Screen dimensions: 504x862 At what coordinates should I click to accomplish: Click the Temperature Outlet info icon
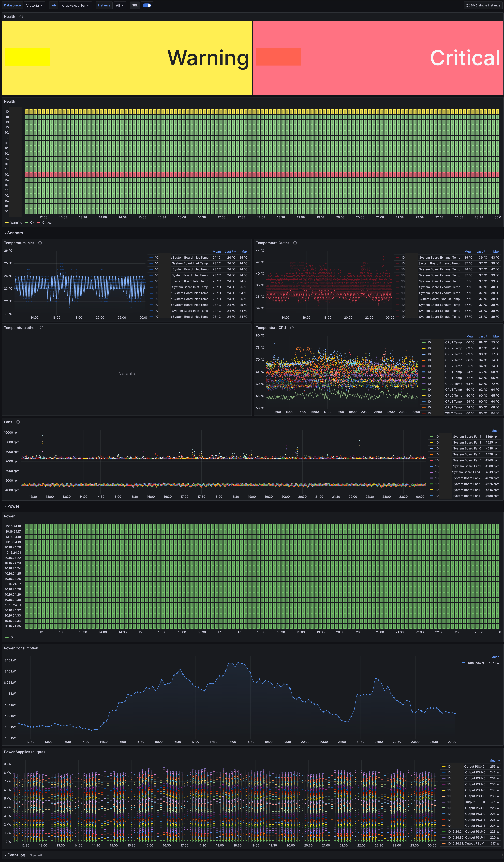coord(295,243)
